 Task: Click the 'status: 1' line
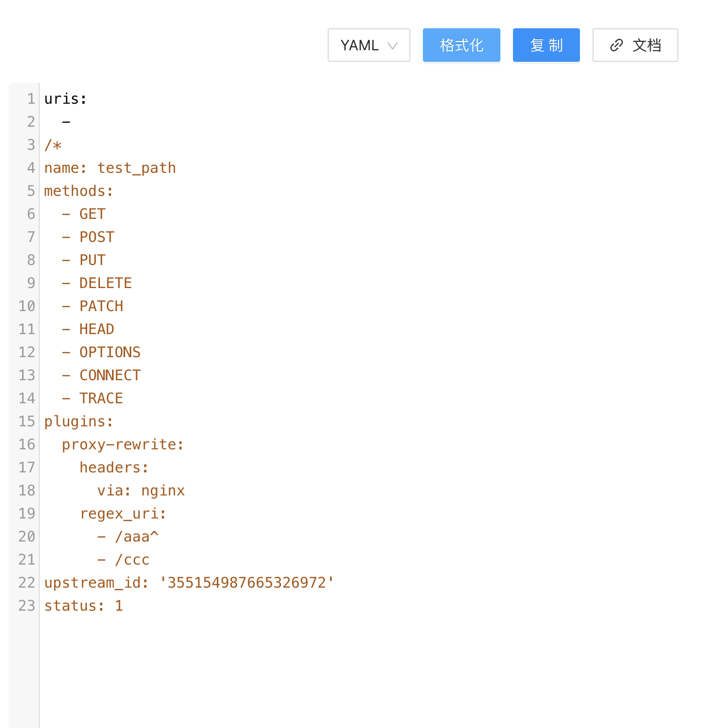coord(84,605)
